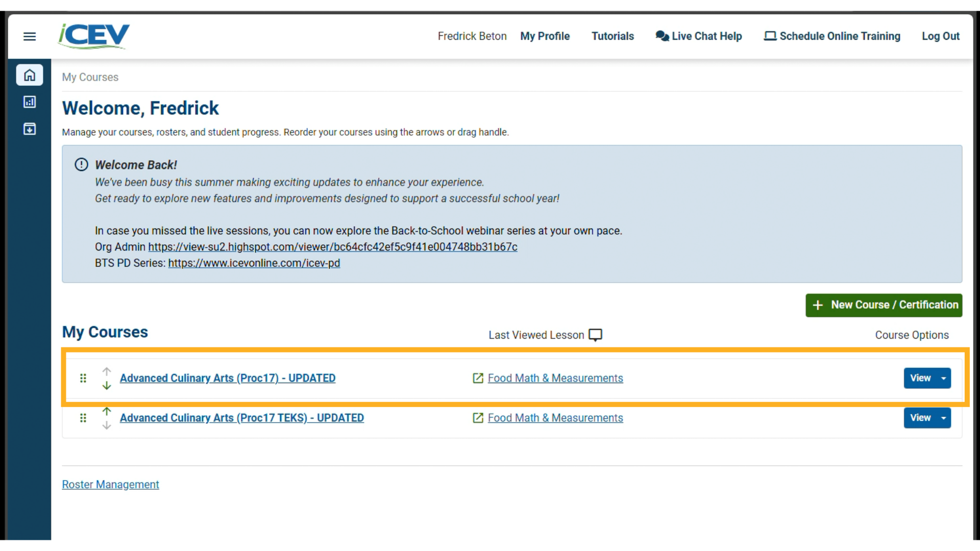Click the Course Options column header
This screenshot has width=980, height=551.
click(x=912, y=335)
